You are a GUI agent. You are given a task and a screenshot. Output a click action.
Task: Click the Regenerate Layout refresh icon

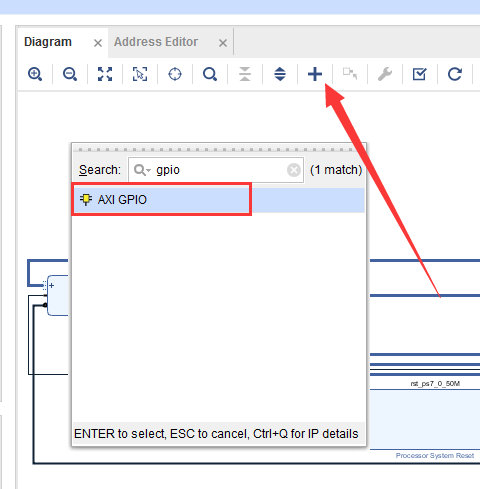[455, 74]
